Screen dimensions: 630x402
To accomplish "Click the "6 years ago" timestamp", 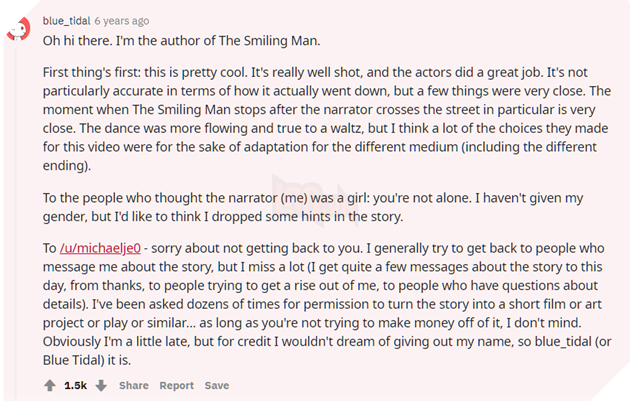I will pyautogui.click(x=122, y=21).
